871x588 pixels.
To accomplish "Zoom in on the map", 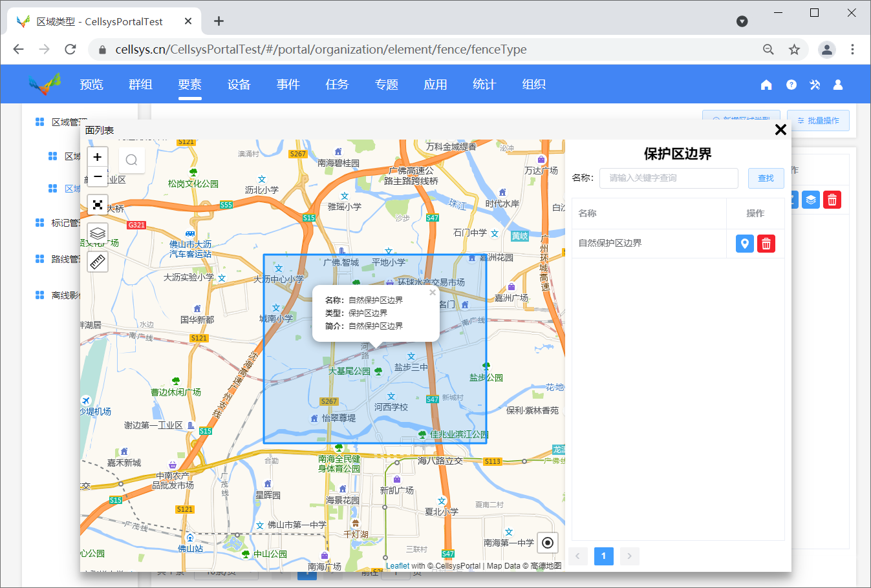I will [98, 157].
